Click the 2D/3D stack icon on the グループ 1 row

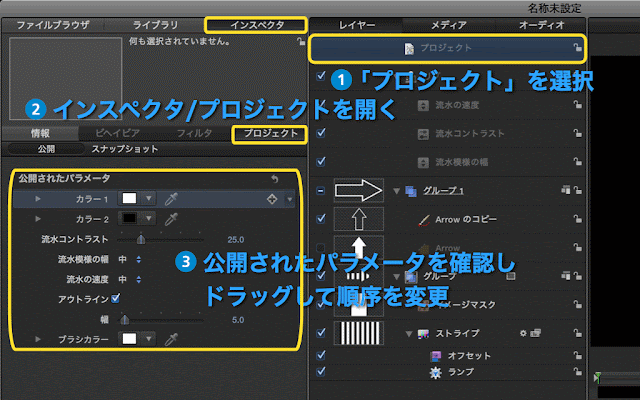coord(565,190)
